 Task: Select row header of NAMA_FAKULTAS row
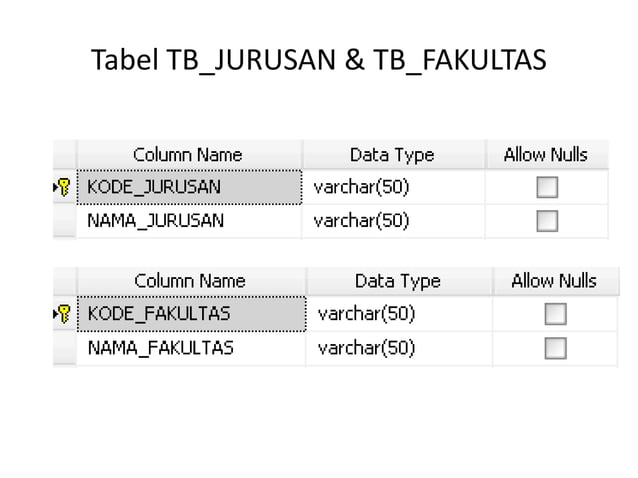(65, 348)
